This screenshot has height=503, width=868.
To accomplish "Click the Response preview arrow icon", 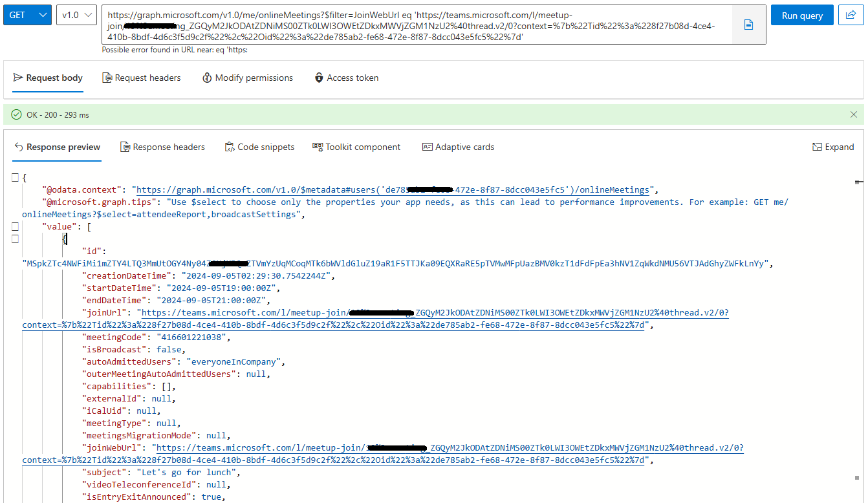I will (x=18, y=147).
